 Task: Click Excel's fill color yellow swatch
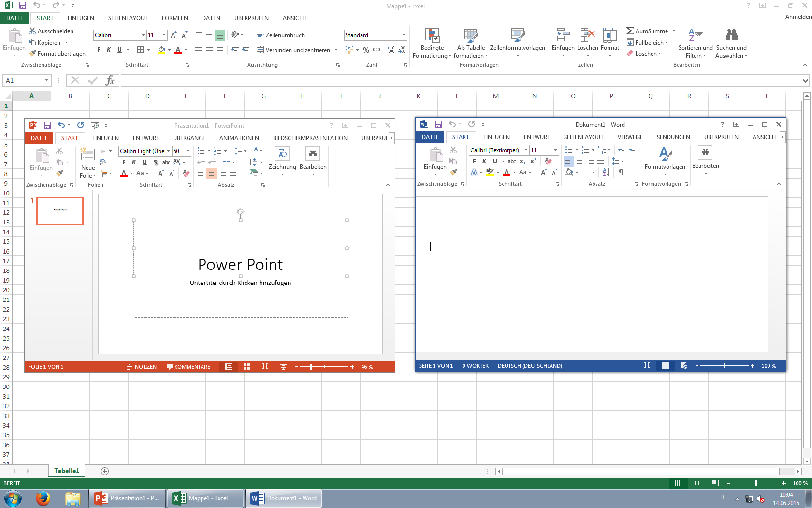pos(161,50)
